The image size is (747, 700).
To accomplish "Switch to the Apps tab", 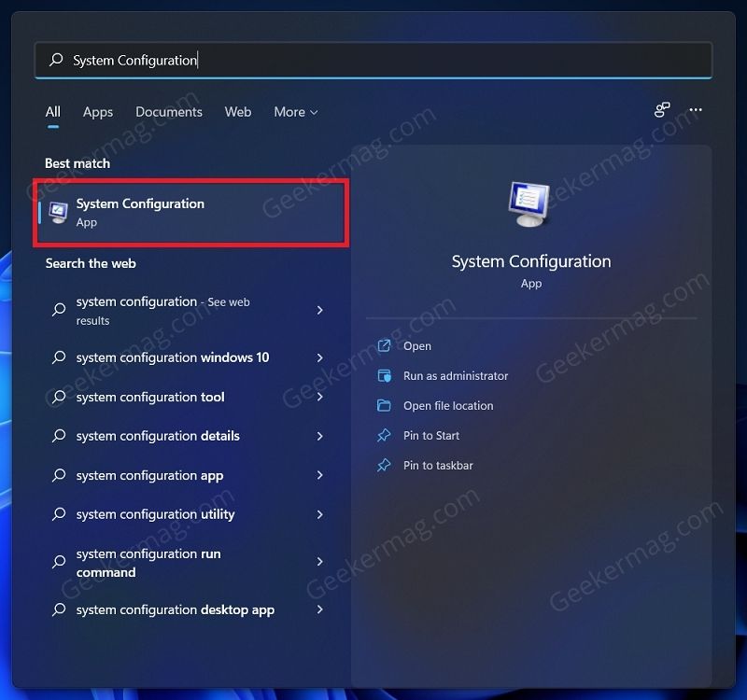I will point(98,112).
